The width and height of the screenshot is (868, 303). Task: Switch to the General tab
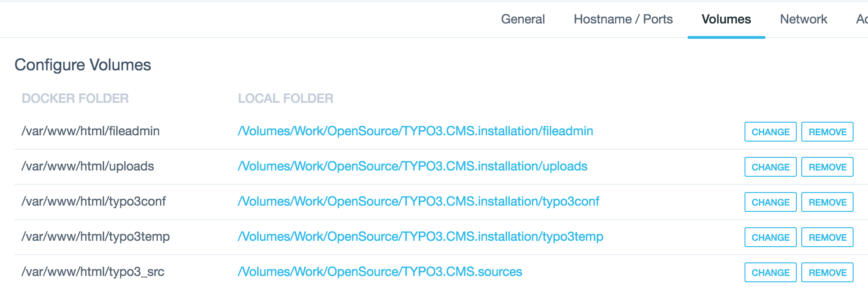pyautogui.click(x=523, y=19)
